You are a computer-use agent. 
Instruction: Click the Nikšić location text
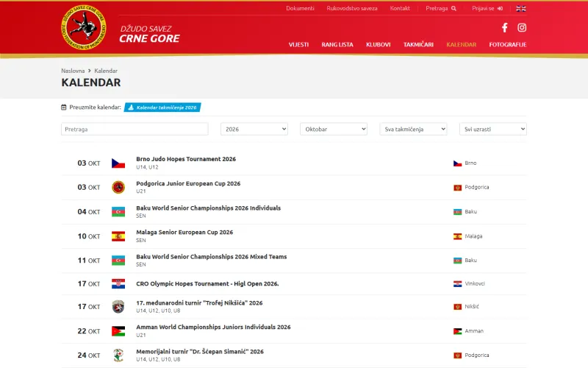(472, 307)
